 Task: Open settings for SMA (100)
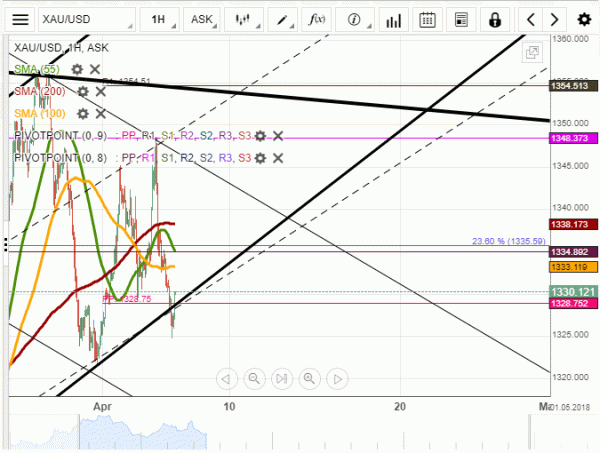point(83,114)
